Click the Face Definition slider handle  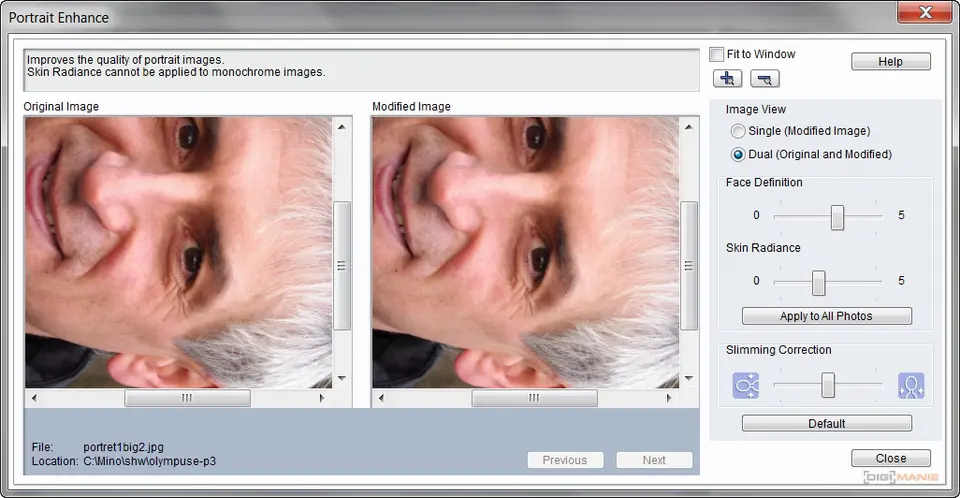[x=837, y=216]
